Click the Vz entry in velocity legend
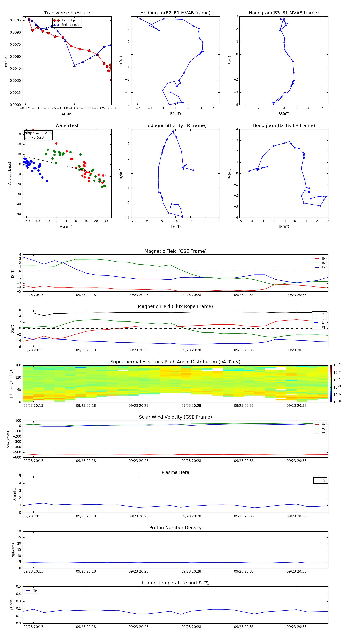This screenshot has height=644, width=351. pyautogui.click(x=320, y=433)
